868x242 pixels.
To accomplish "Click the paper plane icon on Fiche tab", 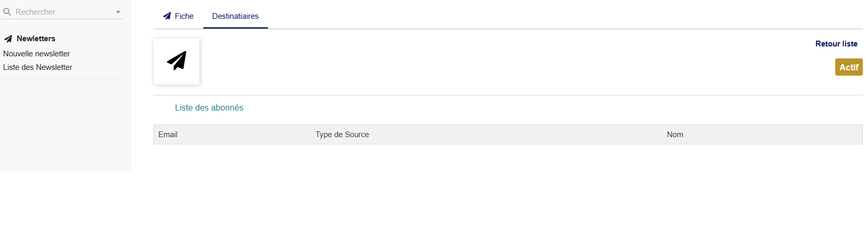I will (167, 16).
